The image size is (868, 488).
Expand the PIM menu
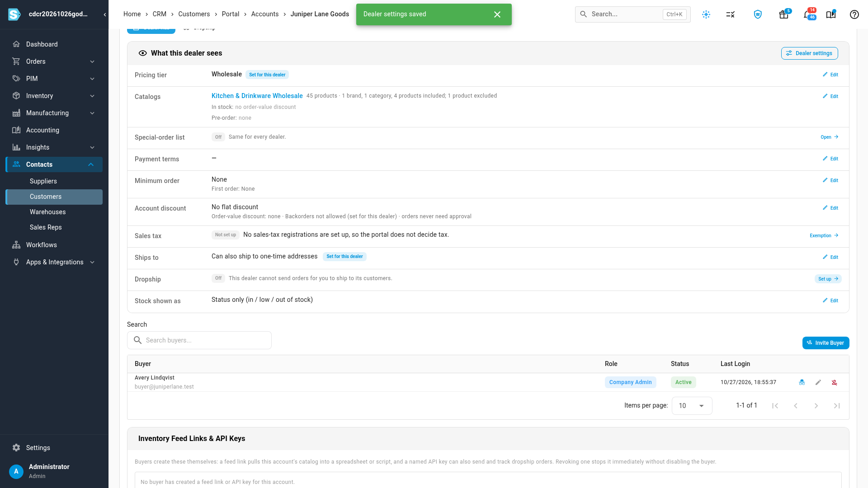coord(54,79)
